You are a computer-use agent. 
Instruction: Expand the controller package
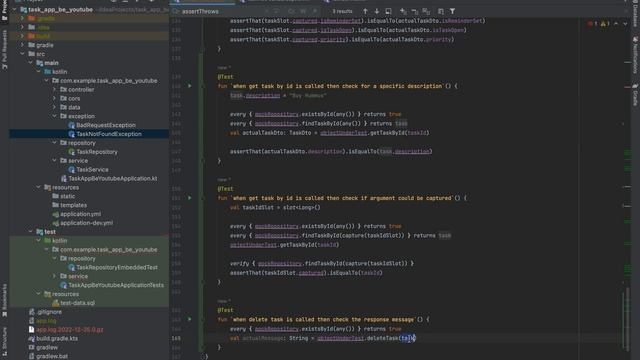[54, 89]
